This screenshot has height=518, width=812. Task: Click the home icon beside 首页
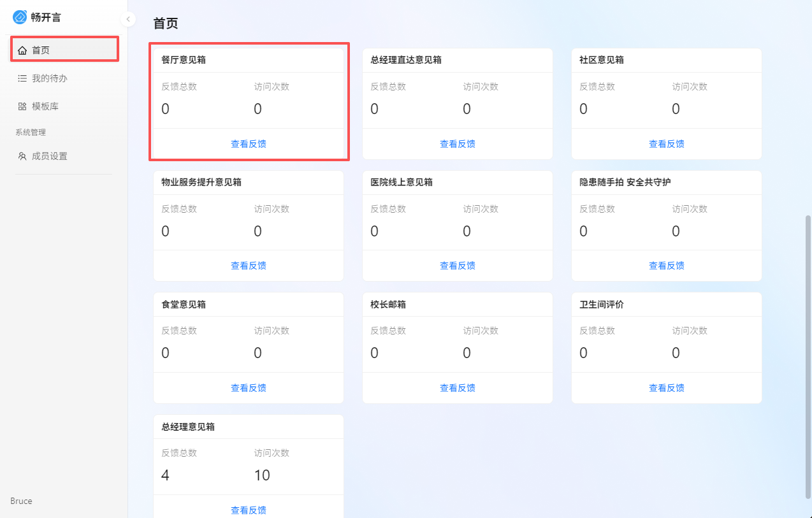point(22,50)
